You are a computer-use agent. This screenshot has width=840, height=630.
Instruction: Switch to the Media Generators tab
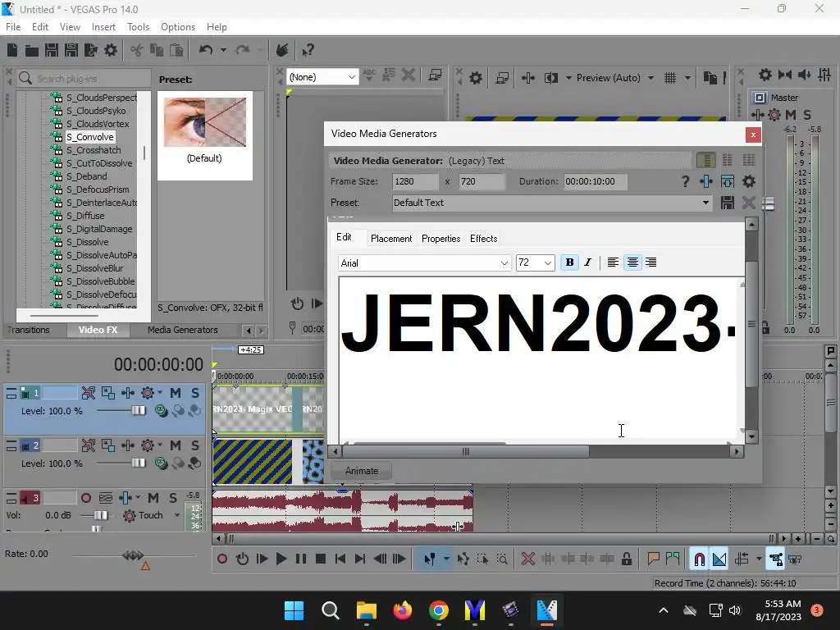click(x=183, y=330)
